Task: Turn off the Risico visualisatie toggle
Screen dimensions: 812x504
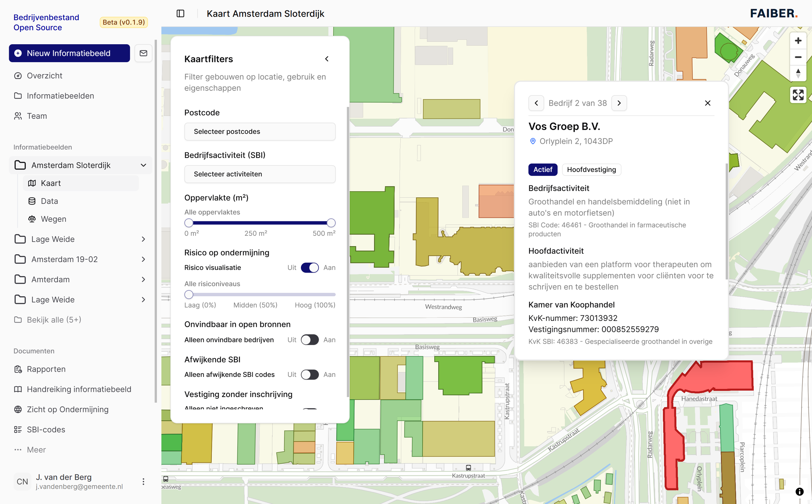Action: click(x=310, y=267)
